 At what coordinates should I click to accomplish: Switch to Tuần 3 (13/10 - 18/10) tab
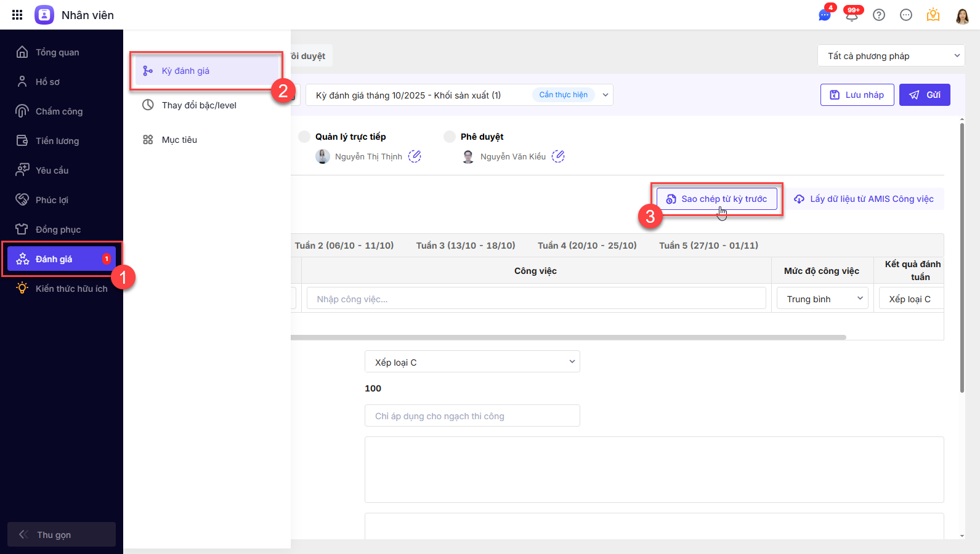466,246
